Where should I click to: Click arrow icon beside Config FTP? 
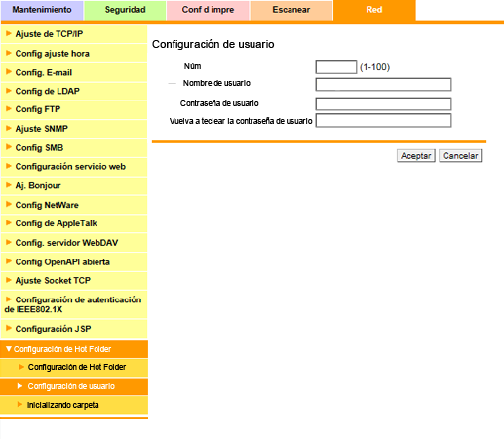9,109
